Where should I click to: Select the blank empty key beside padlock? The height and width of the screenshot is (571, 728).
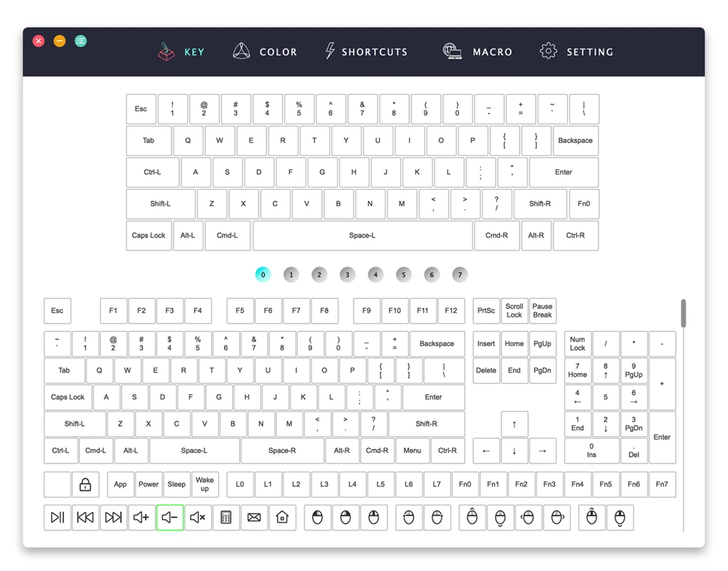(x=58, y=484)
